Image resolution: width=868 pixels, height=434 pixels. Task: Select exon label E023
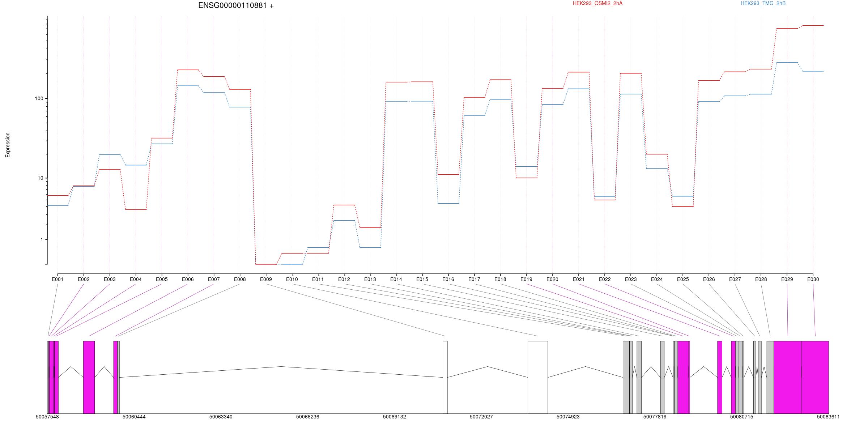[631, 279]
